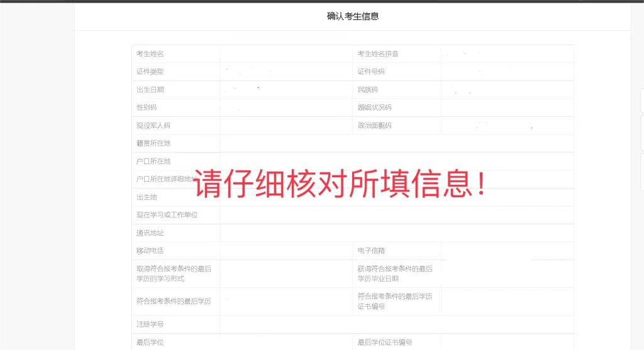Click the 符合报考条件的最后学历 label on left
Viewport: 644px width, 350px height.
(x=174, y=301)
